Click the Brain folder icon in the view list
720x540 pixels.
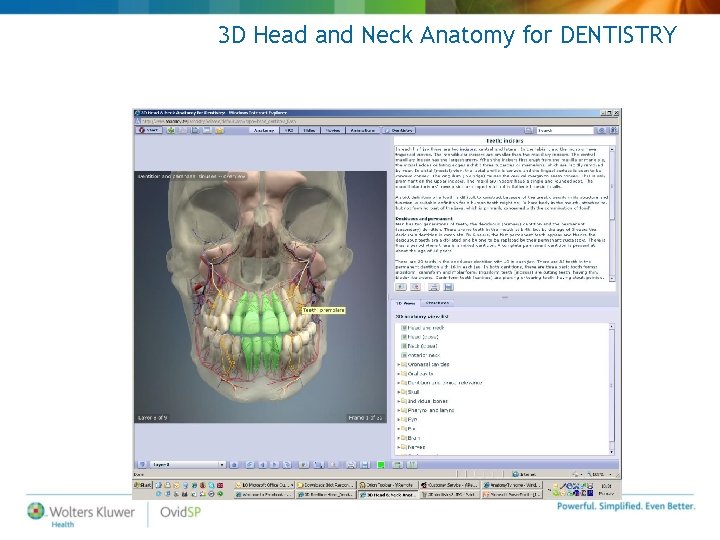[404, 438]
